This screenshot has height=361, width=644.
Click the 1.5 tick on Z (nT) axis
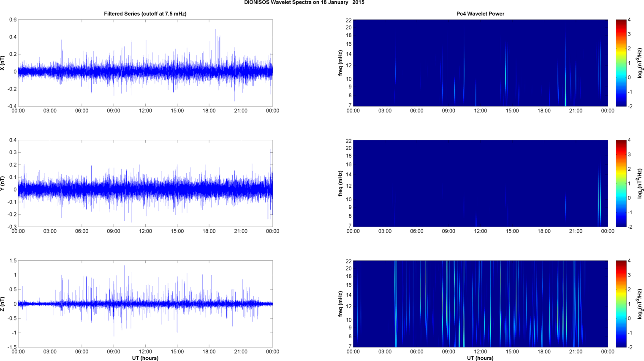pos(13,261)
